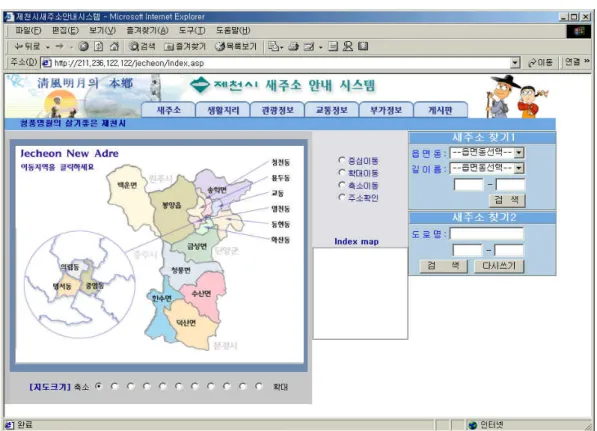This screenshot has height=431, width=597.
Task: Click second number field below 도로명
Action: 509,250
